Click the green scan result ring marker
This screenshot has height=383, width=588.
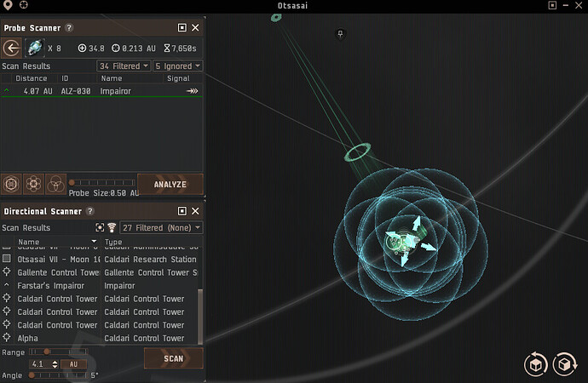pyautogui.click(x=358, y=152)
